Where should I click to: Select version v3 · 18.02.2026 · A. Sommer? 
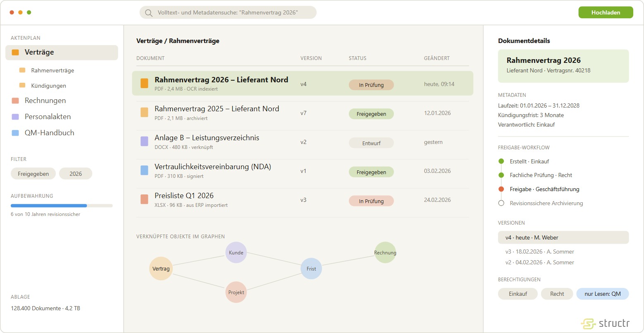click(x=539, y=252)
